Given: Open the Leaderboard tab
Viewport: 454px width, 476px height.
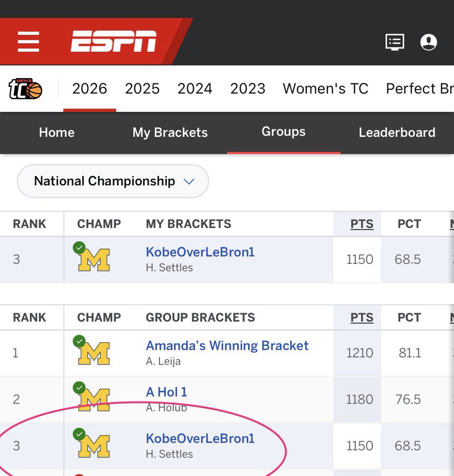Looking at the screenshot, I should click(397, 132).
